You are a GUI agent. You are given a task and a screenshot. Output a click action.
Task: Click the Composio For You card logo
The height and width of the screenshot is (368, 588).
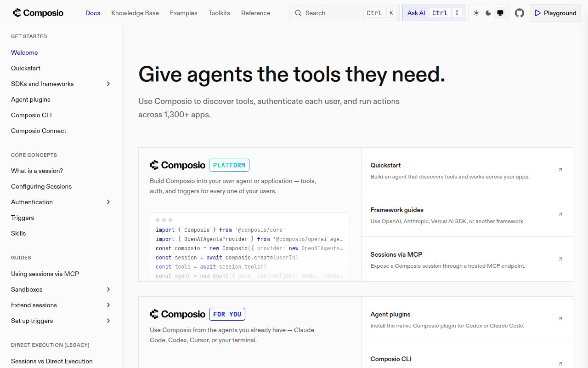click(177, 314)
